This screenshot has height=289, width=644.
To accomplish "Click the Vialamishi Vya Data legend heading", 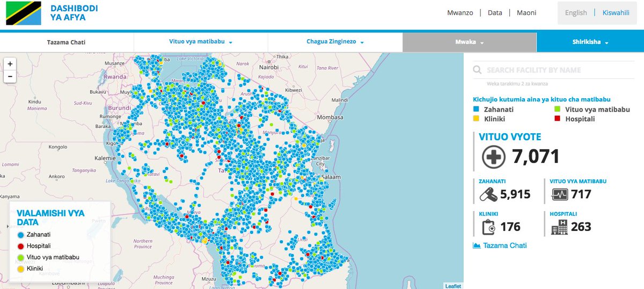I will [50, 217].
